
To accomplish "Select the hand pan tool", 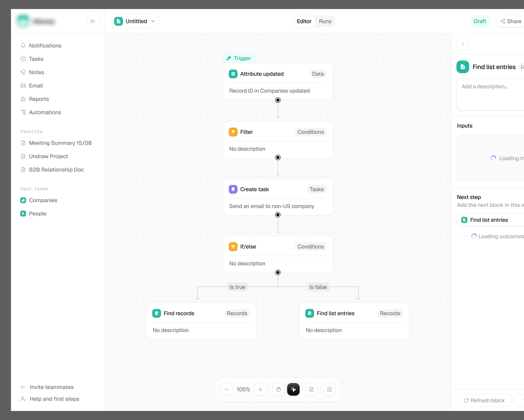I will (278, 389).
